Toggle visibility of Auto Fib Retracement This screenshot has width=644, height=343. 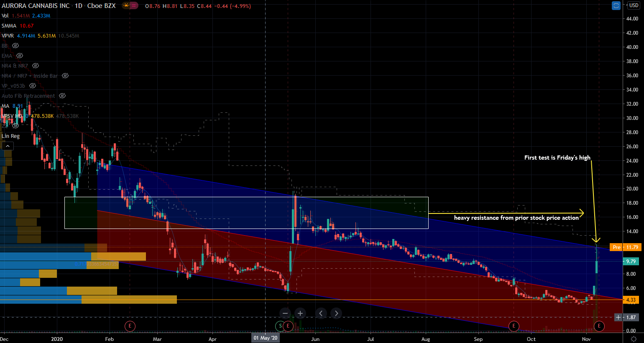[x=62, y=96]
